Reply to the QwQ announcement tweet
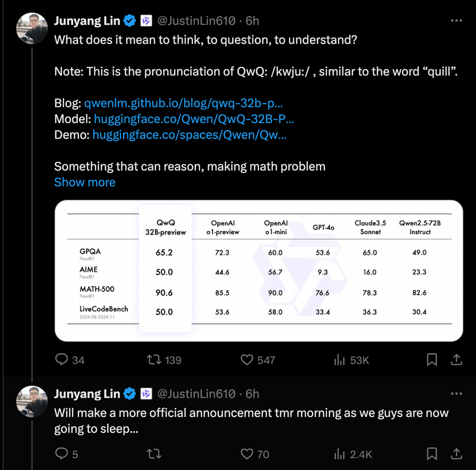This screenshot has height=470, width=476. click(x=61, y=360)
